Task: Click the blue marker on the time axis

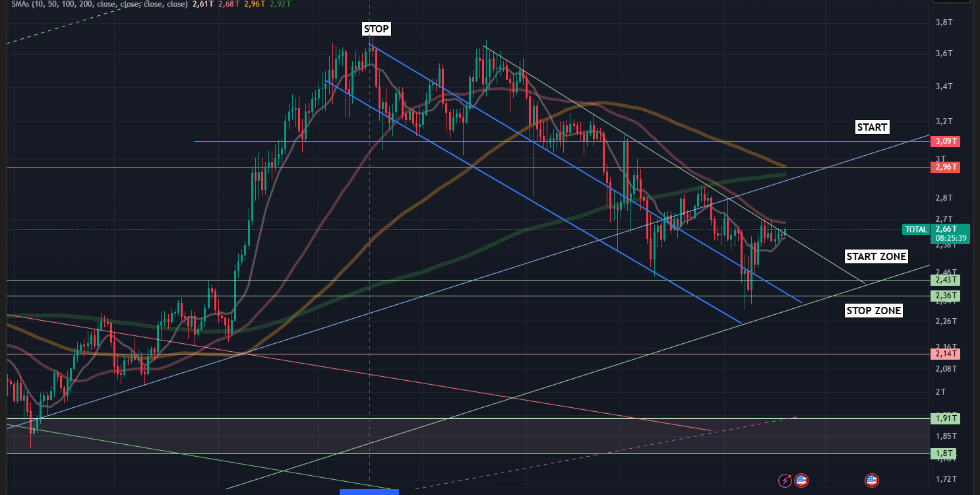Action: [x=369, y=491]
